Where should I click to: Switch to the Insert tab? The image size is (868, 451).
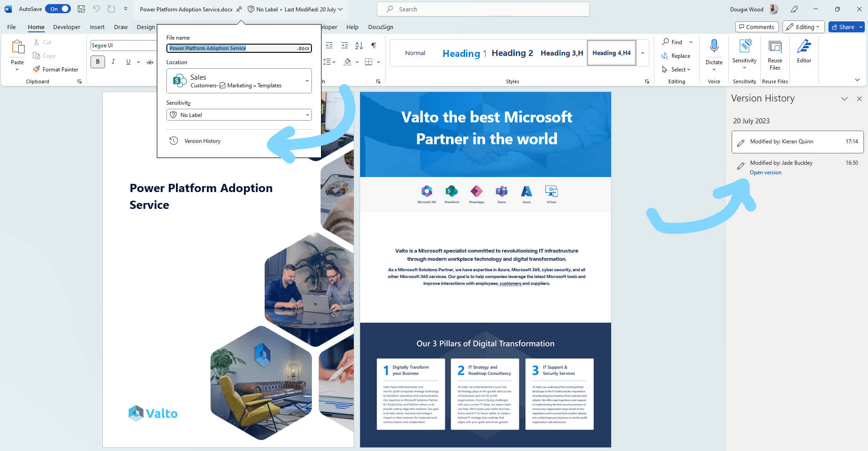point(97,27)
